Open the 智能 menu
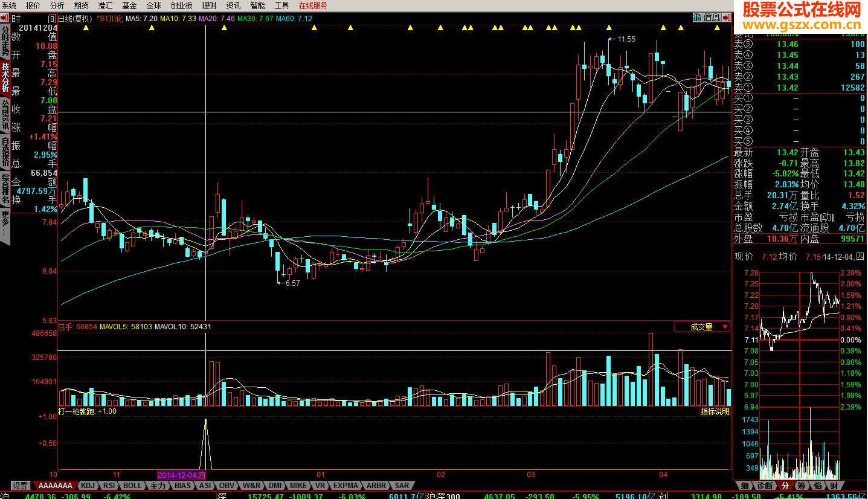Image resolution: width=868 pixels, height=499 pixels. pos(257,5)
